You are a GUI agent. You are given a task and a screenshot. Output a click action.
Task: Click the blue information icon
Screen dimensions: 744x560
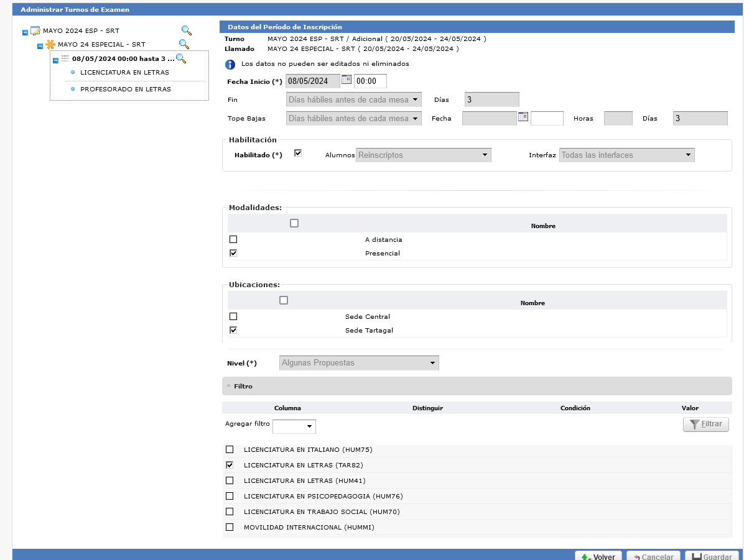[x=230, y=64]
